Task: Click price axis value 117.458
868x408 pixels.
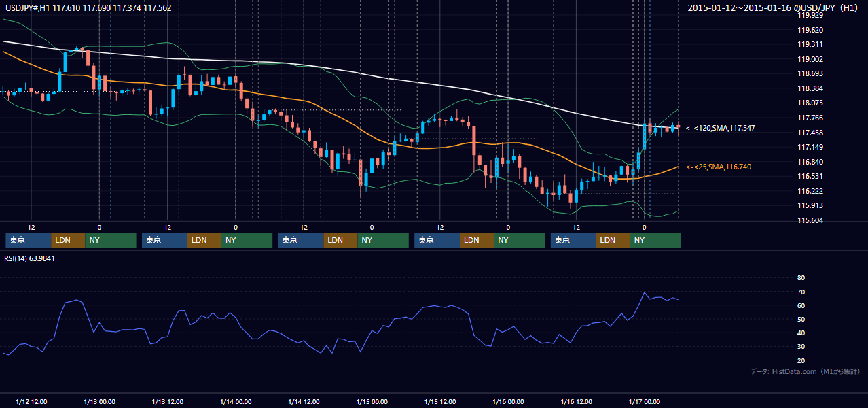Action: [810, 133]
